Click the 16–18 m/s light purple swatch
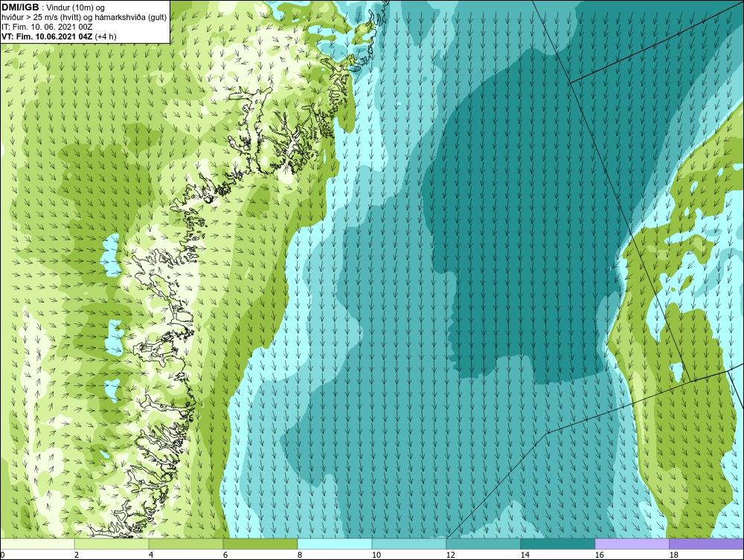Viewport: 744px width, 560px height. pyautogui.click(x=632, y=544)
